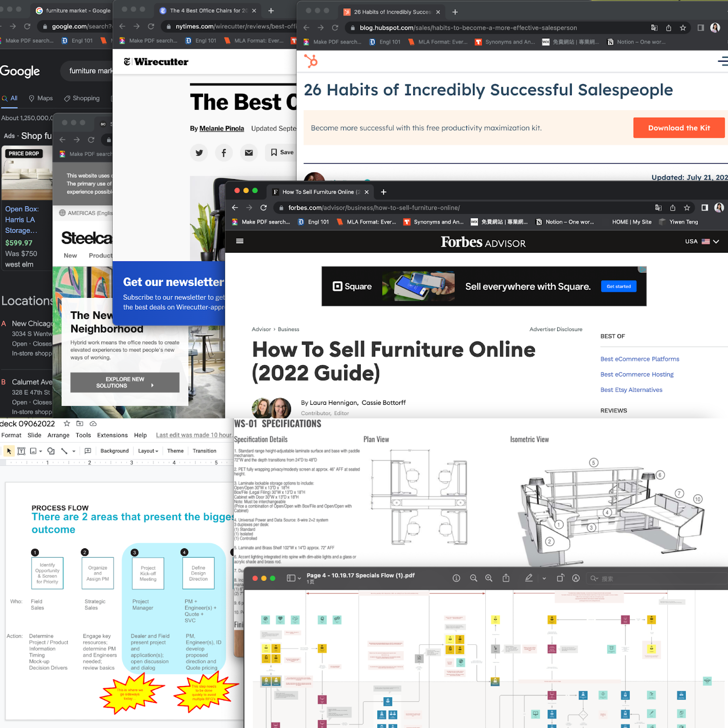This screenshot has width=728, height=728.
Task: Switch to Shopping tab in Google results
Action: click(82, 98)
